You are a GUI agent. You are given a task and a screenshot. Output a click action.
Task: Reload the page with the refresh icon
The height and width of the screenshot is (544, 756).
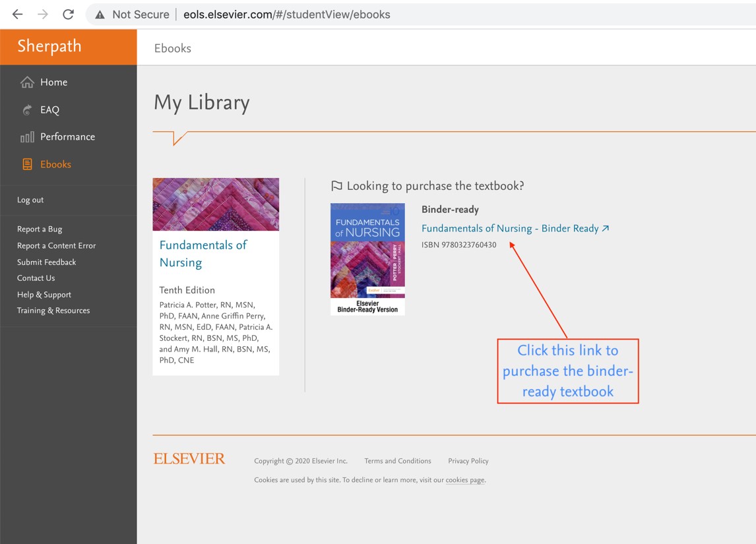[x=68, y=14]
